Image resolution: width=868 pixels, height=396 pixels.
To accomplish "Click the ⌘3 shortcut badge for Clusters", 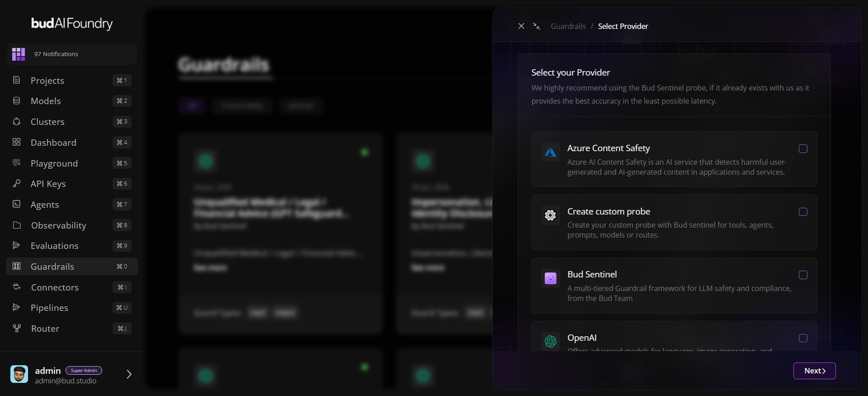I will tap(122, 121).
